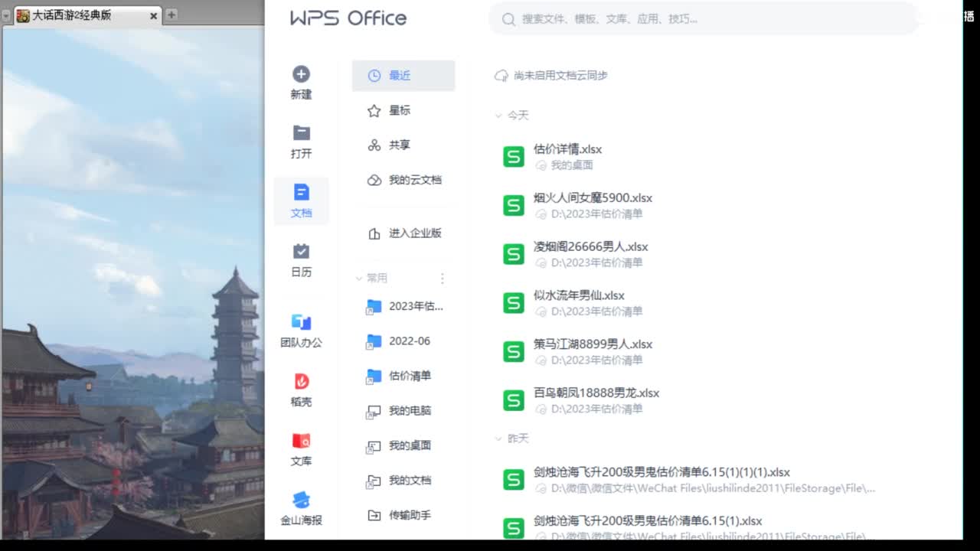Open the tab list dropdown arrow
This screenshot has height=551, width=980.
(6, 15)
